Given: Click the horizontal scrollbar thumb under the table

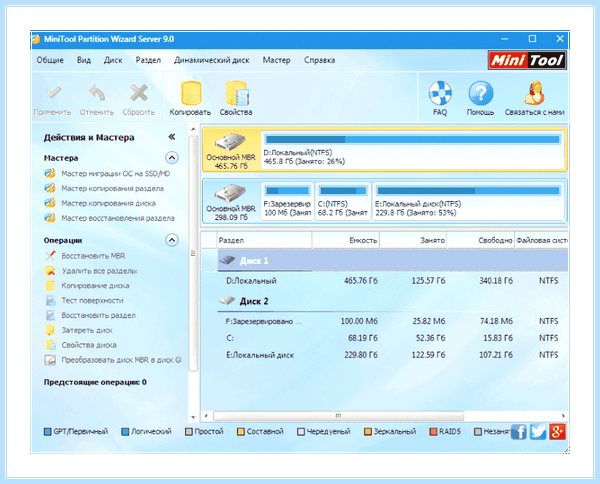Looking at the screenshot, I should [338, 416].
